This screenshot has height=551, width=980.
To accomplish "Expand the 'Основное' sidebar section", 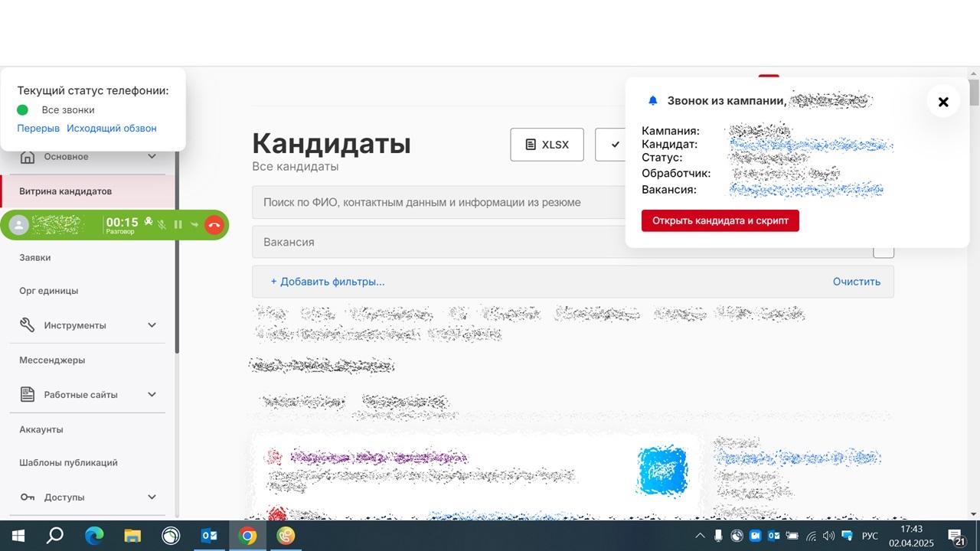I will 152,157.
